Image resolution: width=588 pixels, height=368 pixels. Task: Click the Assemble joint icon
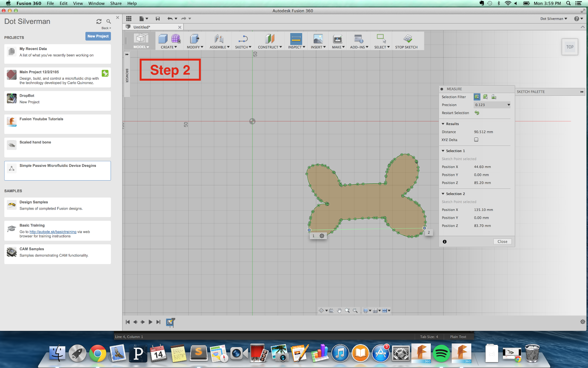pyautogui.click(x=219, y=39)
